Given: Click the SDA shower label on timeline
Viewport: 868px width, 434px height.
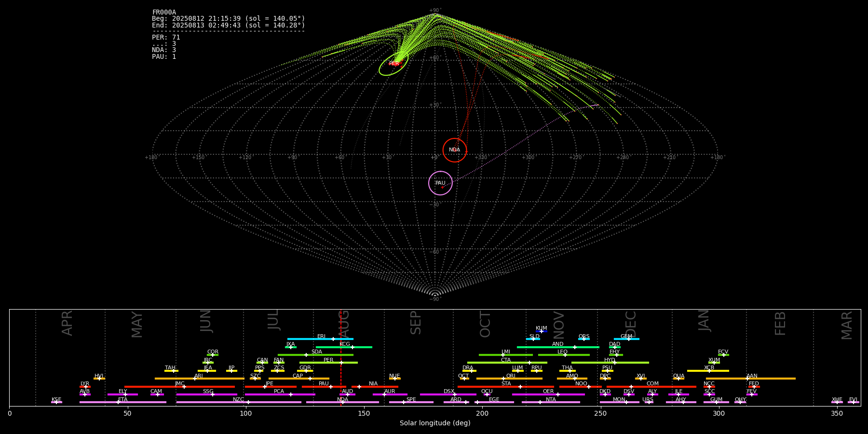Looking at the screenshot, I should point(317,352).
